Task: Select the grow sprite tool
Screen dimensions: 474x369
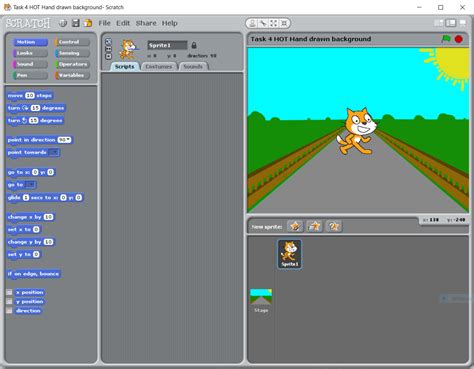Action: click(273, 23)
